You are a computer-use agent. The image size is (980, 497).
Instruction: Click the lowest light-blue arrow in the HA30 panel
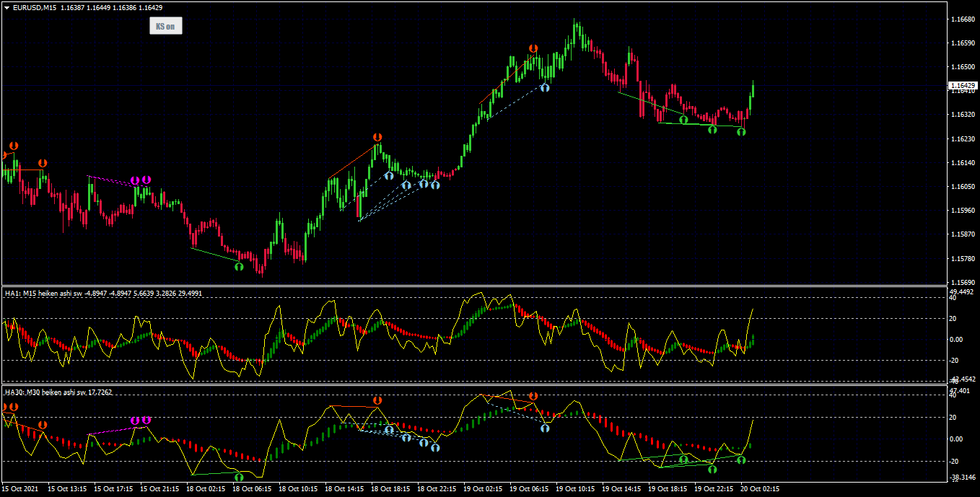click(x=435, y=448)
